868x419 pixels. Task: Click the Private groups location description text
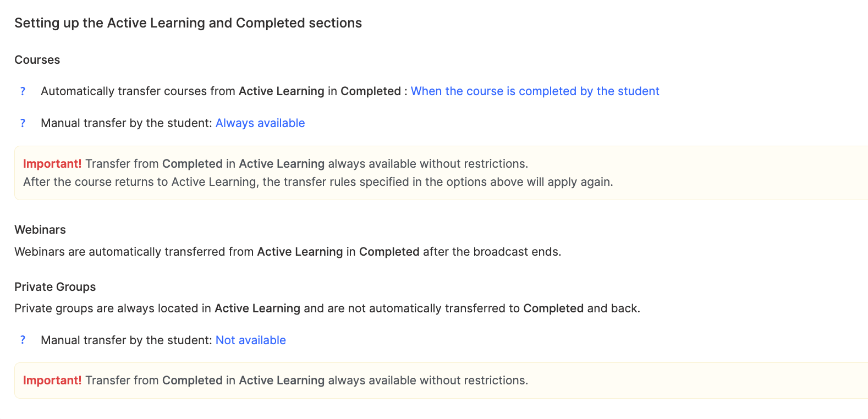coord(327,308)
